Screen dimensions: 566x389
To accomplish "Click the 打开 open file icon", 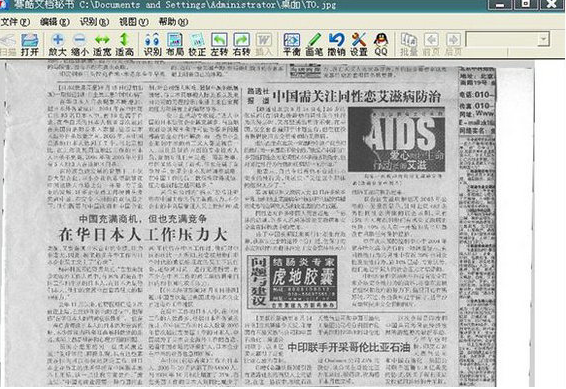I will click(30, 45).
